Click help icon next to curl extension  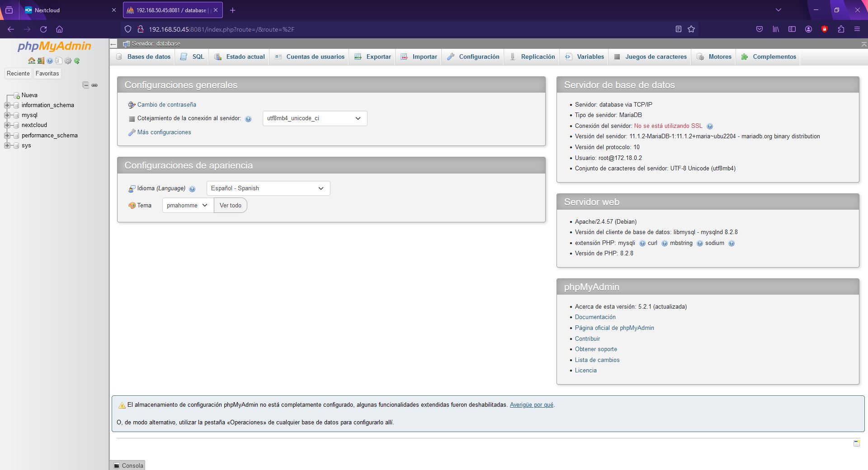tap(665, 243)
